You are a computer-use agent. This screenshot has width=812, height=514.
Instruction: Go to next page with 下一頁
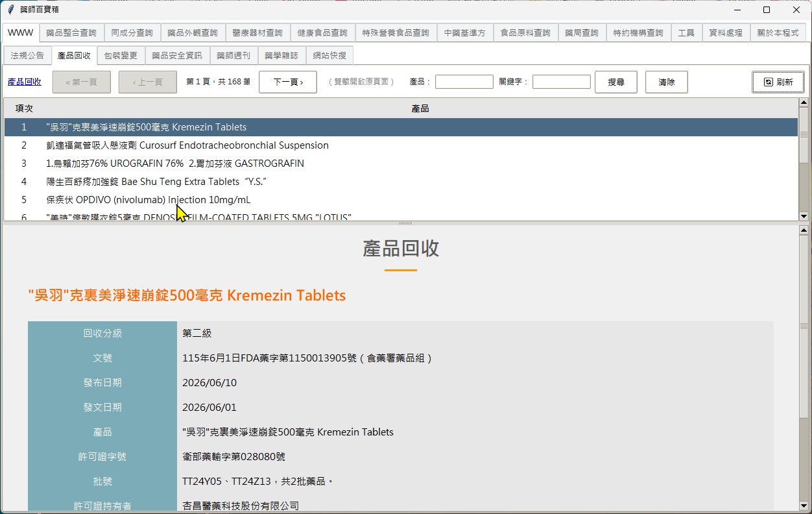pos(288,82)
